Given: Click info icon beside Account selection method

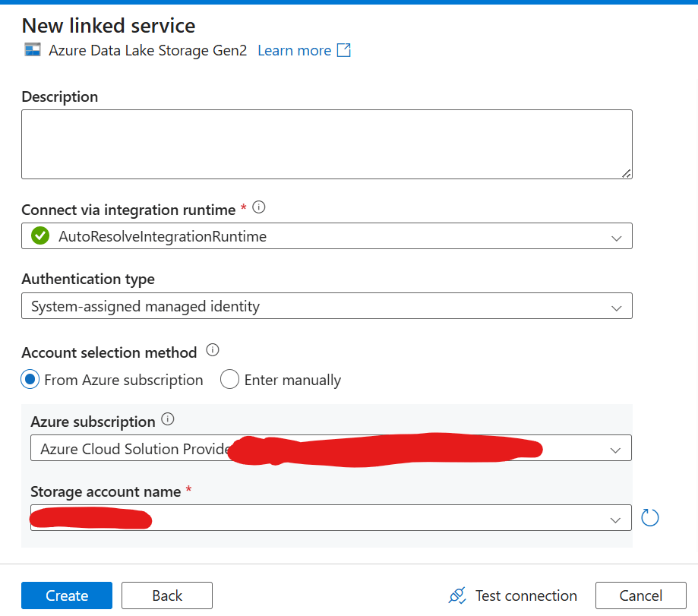Looking at the screenshot, I should click(213, 351).
